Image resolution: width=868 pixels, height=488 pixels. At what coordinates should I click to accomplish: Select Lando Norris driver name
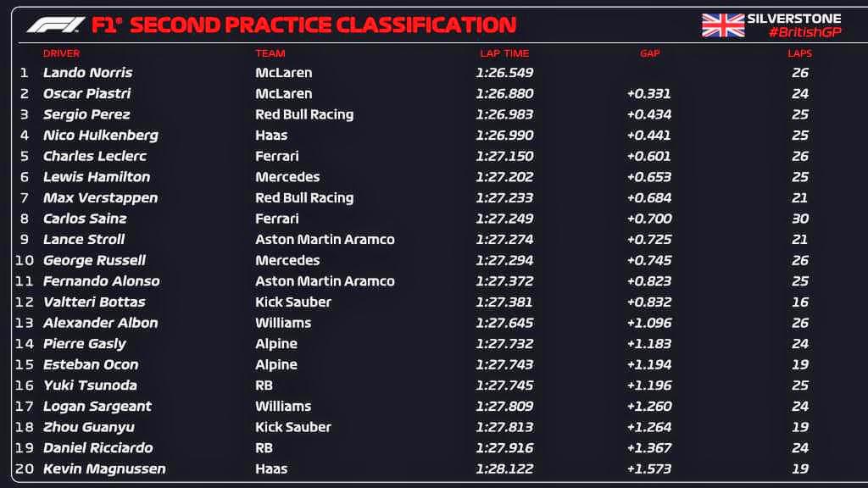[x=88, y=73]
